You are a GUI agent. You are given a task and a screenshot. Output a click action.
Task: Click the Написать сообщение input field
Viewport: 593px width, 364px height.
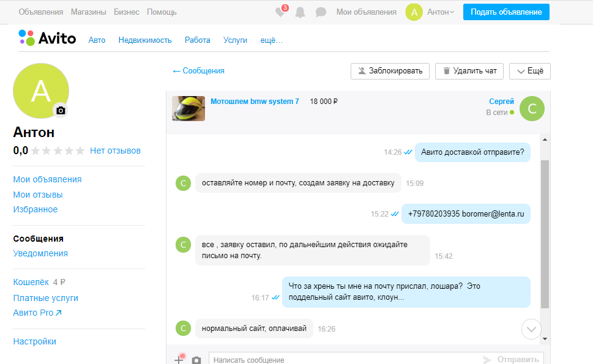click(343, 360)
